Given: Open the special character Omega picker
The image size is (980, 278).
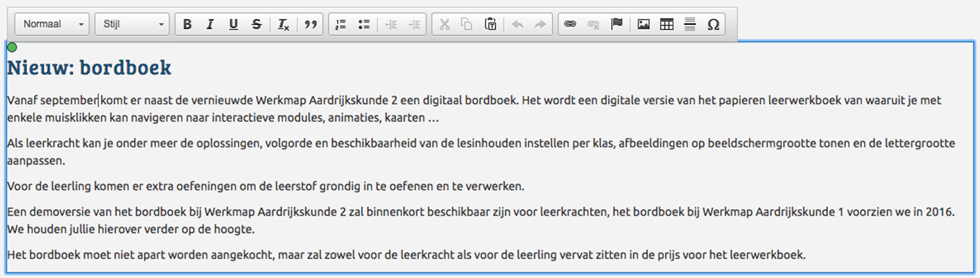Looking at the screenshot, I should pyautogui.click(x=713, y=24).
